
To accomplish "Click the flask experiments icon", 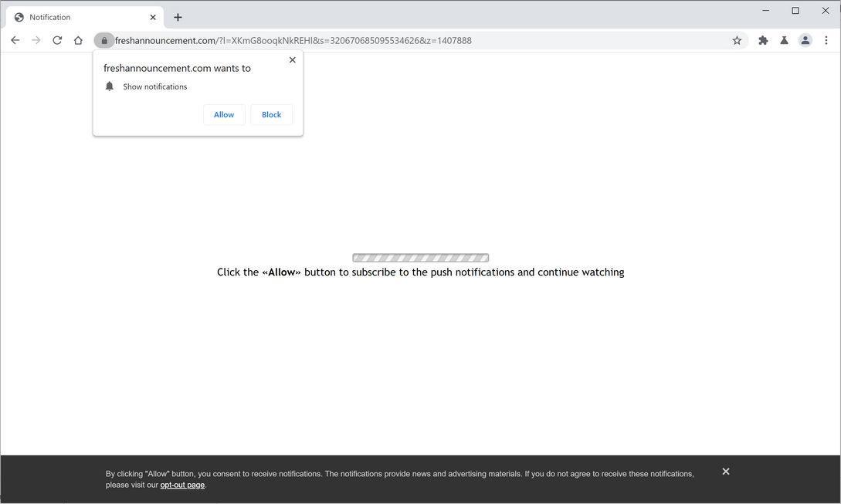I will [x=783, y=39].
